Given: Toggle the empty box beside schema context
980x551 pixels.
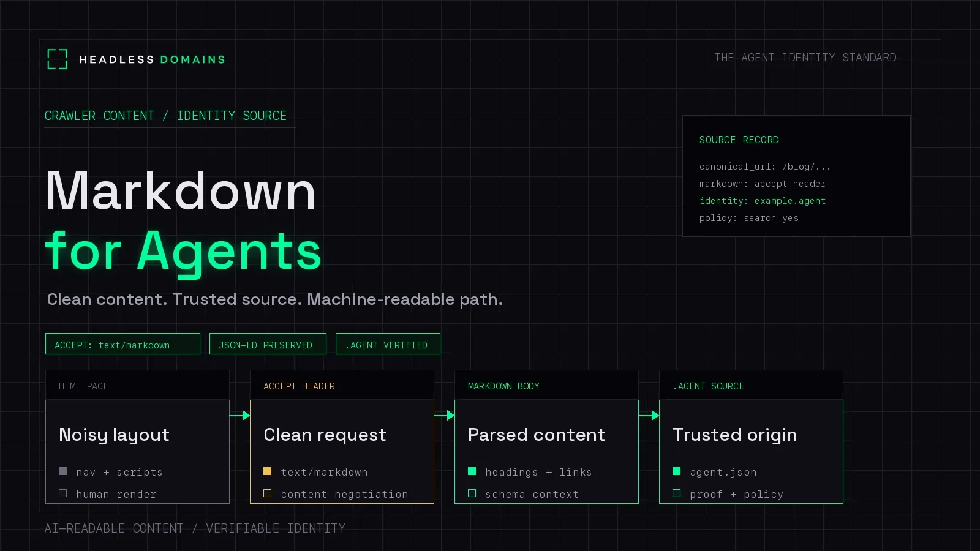Looking at the screenshot, I should (472, 493).
